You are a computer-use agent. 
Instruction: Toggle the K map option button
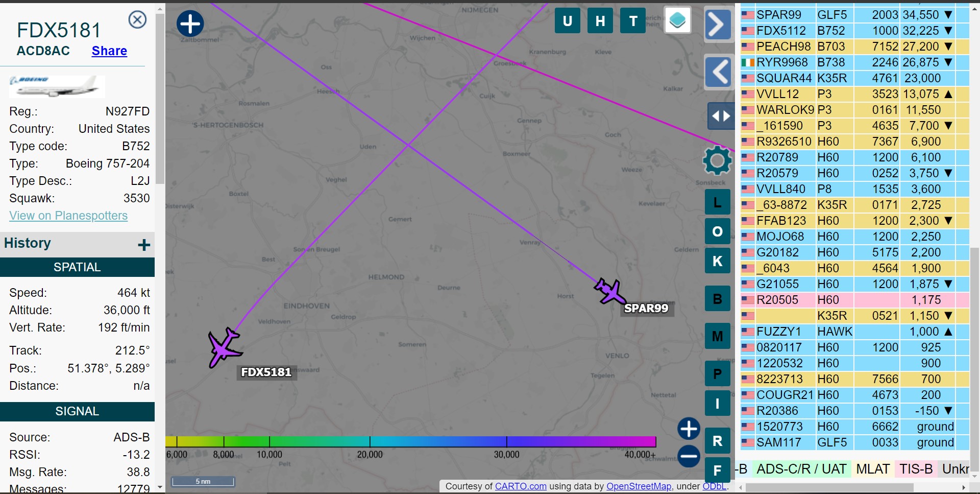coord(717,262)
